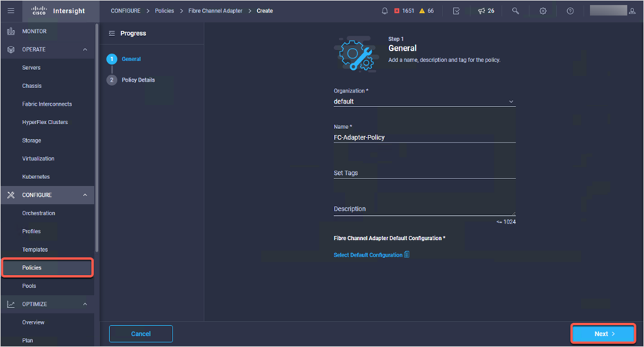Open Policies in the sidebar
Viewport: 644px width, 347px height.
tap(48, 267)
